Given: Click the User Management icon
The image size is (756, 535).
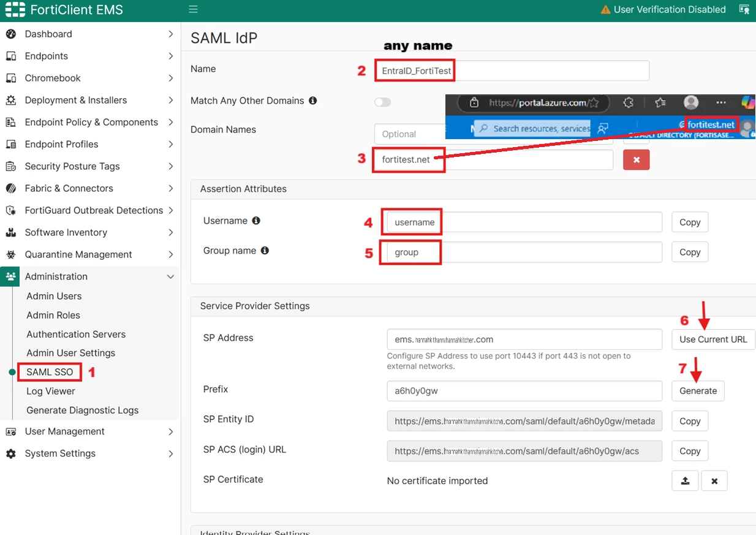Looking at the screenshot, I should point(11,432).
